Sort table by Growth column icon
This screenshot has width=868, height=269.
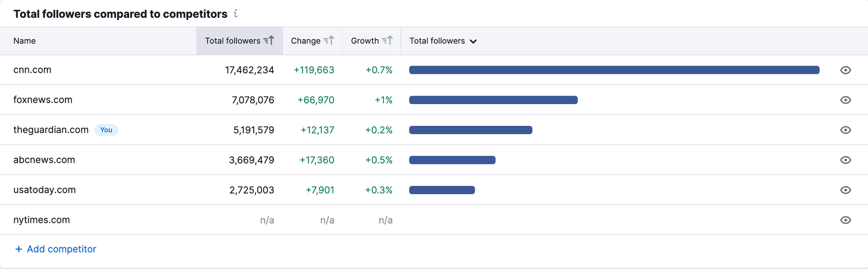click(387, 41)
